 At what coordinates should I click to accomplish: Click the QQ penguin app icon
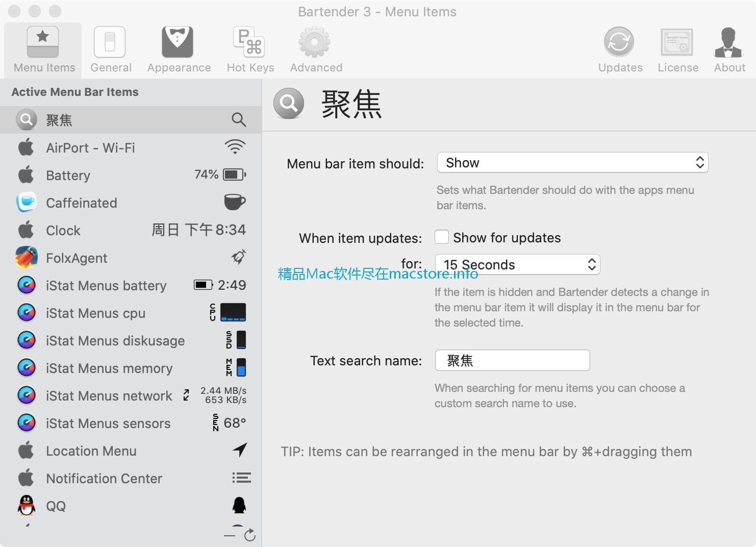27,506
